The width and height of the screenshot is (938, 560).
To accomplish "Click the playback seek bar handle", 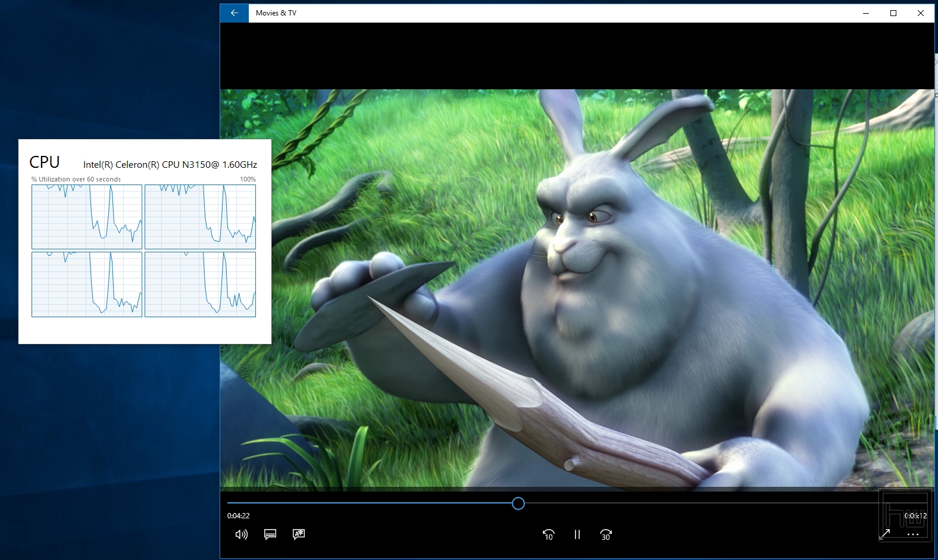I will click(x=518, y=503).
